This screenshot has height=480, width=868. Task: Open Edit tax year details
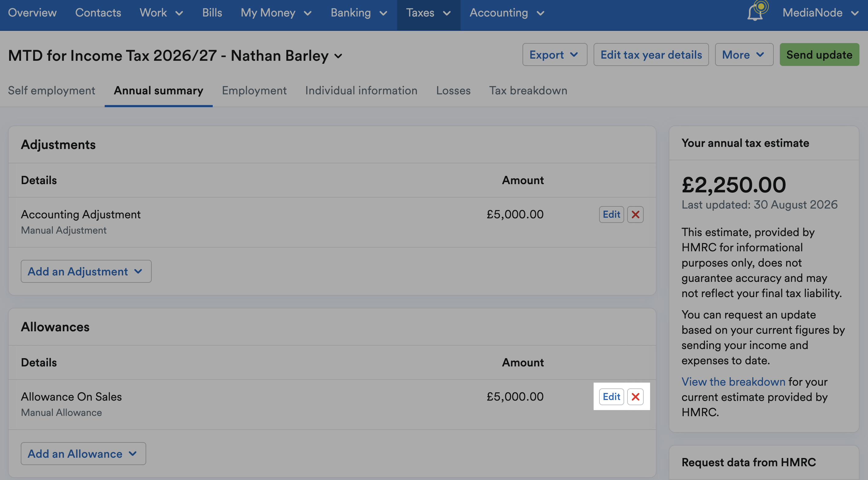click(x=651, y=55)
